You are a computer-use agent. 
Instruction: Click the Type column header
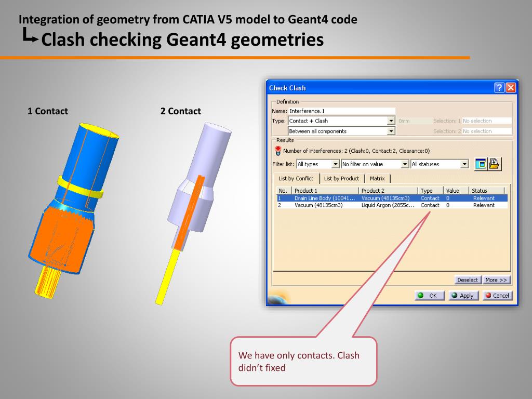point(430,191)
